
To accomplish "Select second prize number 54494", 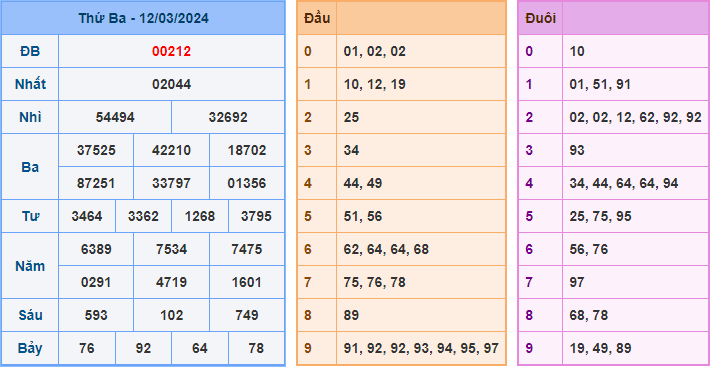I will point(115,118).
